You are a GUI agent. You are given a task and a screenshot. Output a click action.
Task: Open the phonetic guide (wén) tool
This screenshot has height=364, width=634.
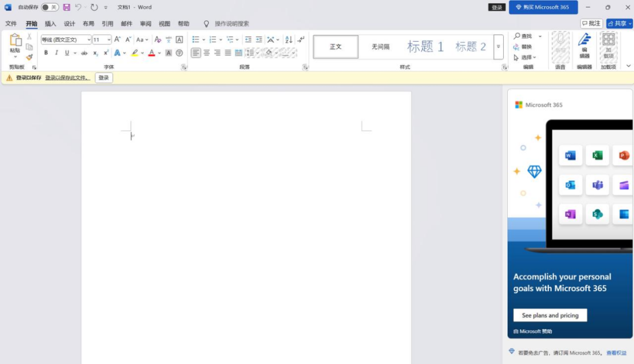tap(168, 39)
